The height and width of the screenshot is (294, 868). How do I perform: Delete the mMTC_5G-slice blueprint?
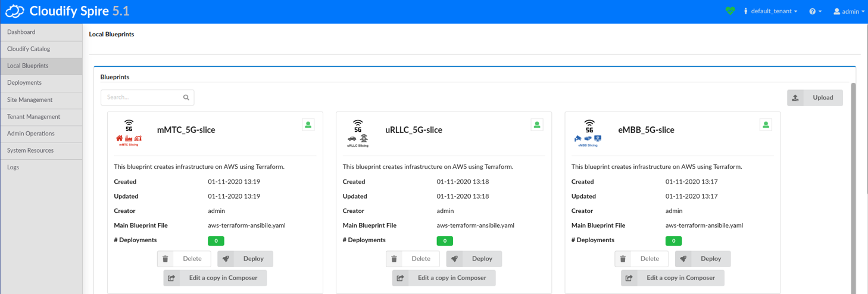pos(184,259)
